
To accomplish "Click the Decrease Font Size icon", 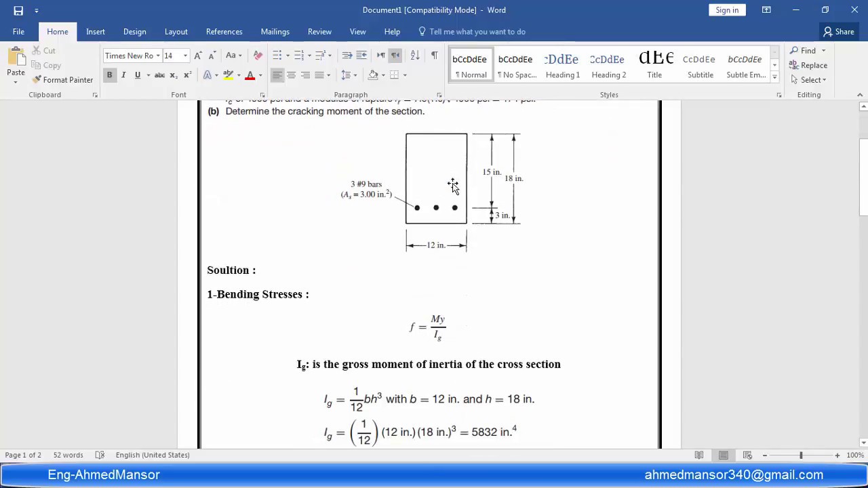I will [x=212, y=56].
